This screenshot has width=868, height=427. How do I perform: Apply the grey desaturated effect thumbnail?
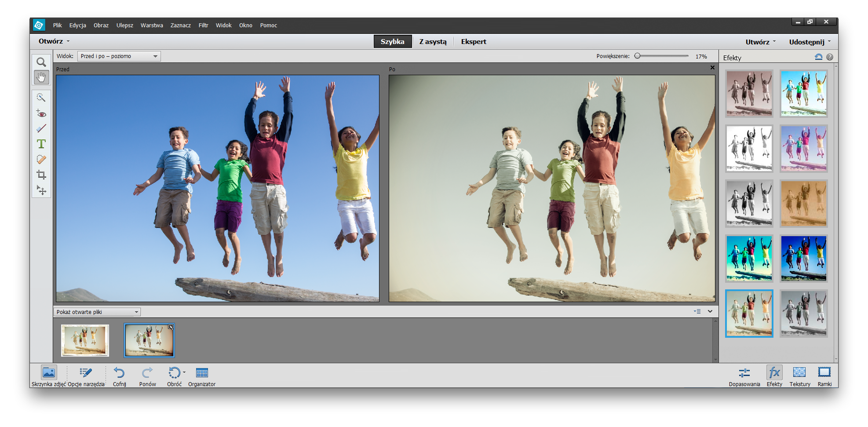pyautogui.click(x=804, y=314)
